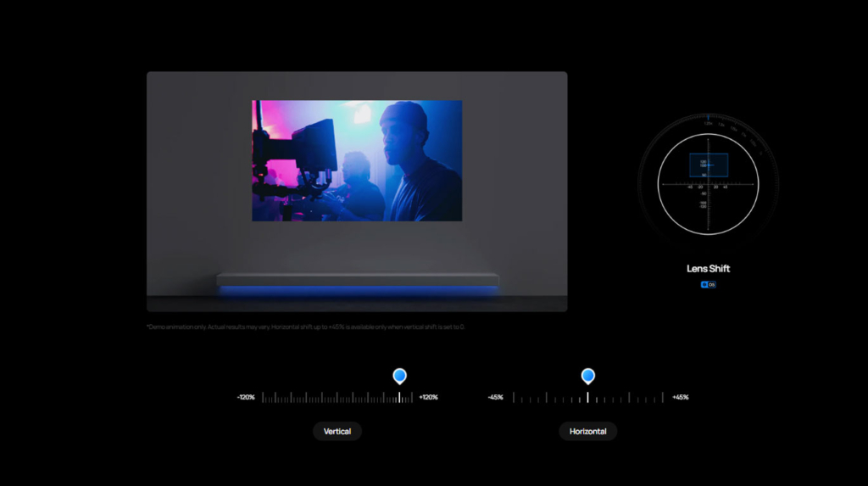Image resolution: width=868 pixels, height=486 pixels.
Task: Click the left end of vertical tick scale
Action: 263,397
